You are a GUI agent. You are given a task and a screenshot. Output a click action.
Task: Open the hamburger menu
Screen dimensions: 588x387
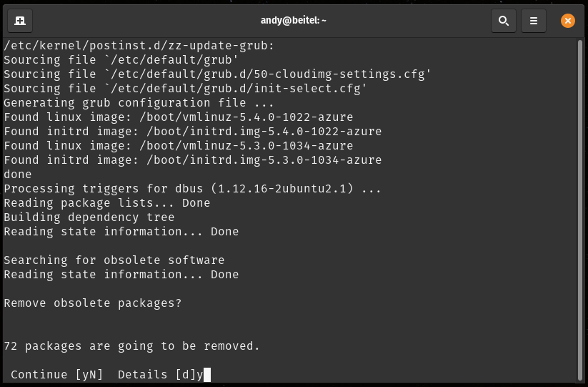coord(533,21)
